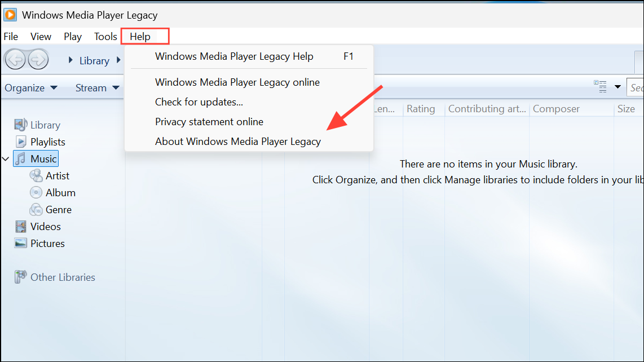Sort by Size column header
The height and width of the screenshot is (362, 644).
(629, 109)
